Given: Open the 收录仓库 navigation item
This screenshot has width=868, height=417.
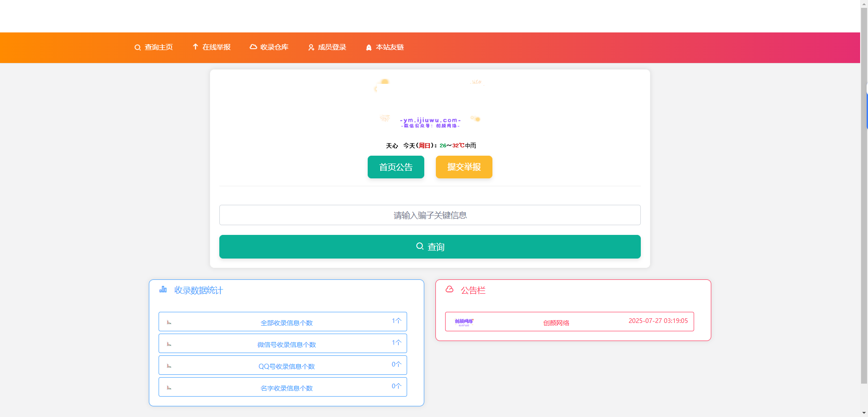Looking at the screenshot, I should click(x=269, y=47).
